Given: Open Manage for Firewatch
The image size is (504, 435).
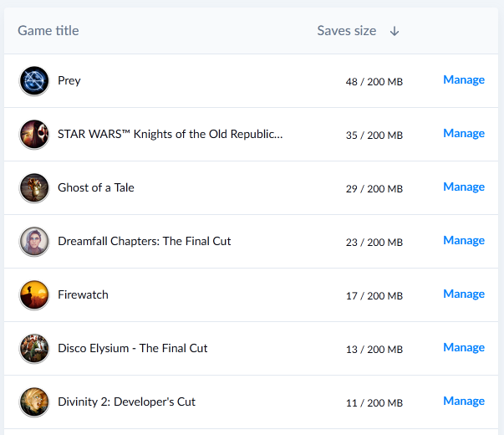Looking at the screenshot, I should pyautogui.click(x=464, y=294).
